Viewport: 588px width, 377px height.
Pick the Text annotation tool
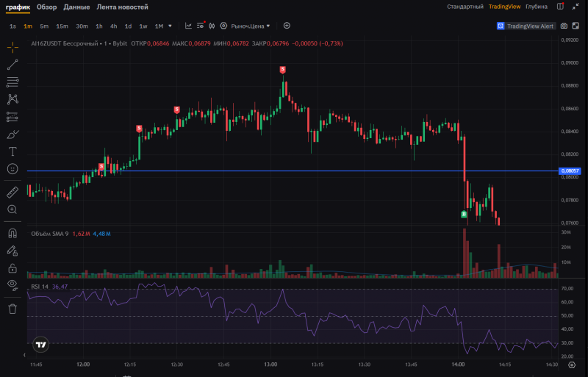(x=12, y=151)
